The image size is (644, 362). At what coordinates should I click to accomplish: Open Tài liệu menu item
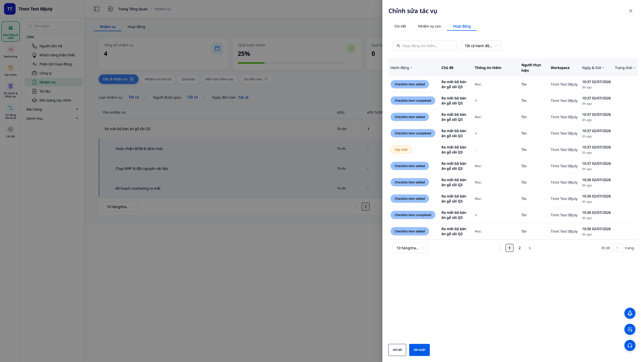53,91
